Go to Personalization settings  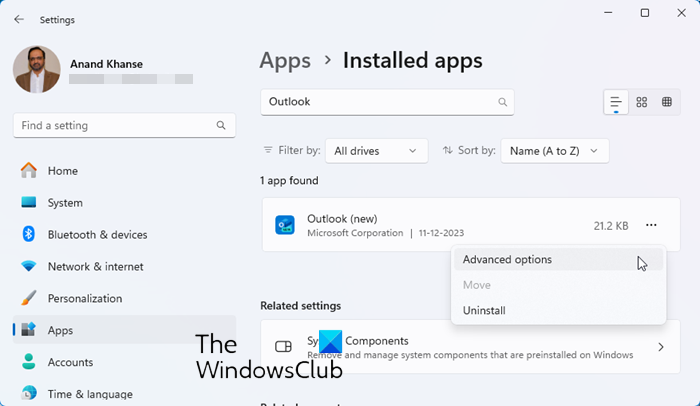tap(124, 298)
